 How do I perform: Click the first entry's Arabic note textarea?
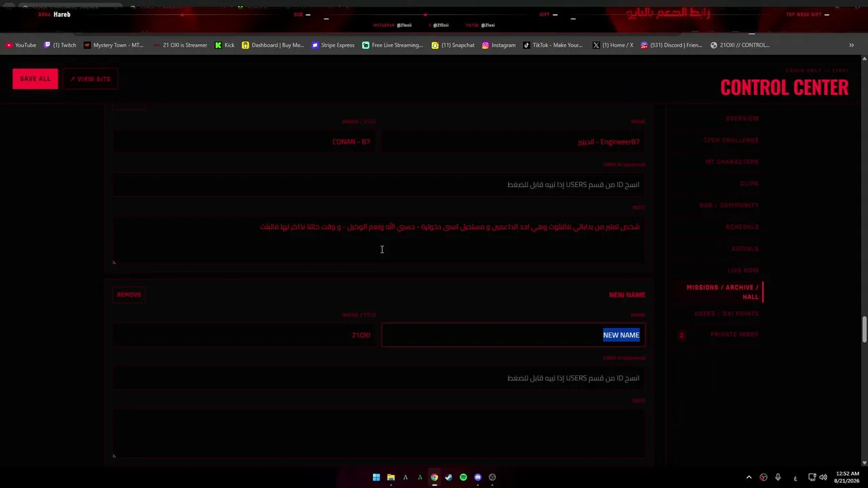click(379, 240)
